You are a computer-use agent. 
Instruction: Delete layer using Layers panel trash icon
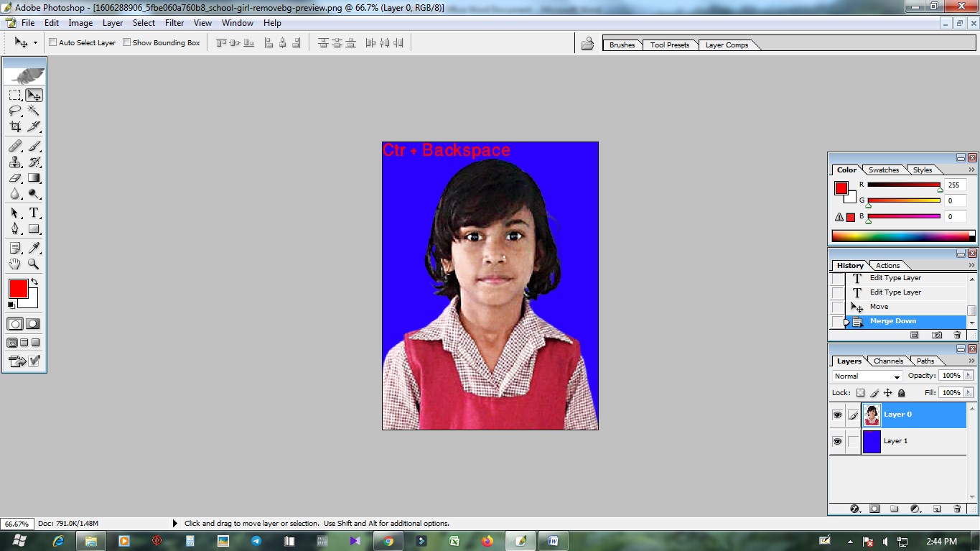pos(957,509)
